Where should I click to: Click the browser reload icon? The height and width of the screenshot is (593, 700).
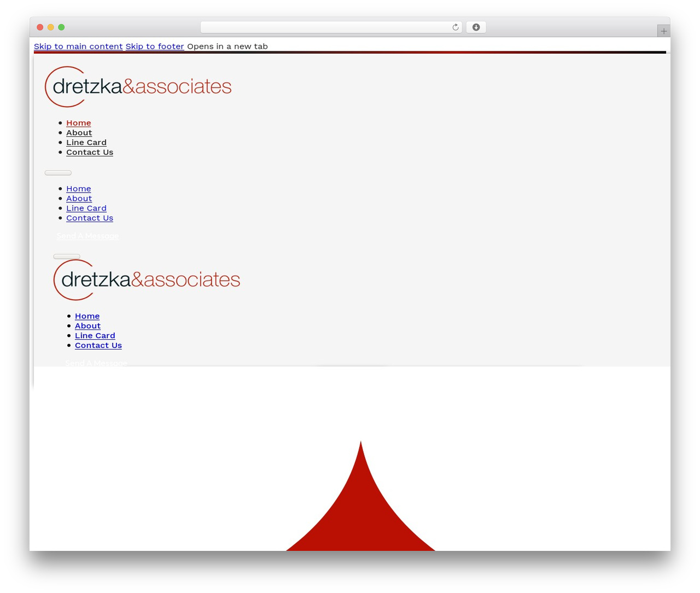tap(455, 27)
